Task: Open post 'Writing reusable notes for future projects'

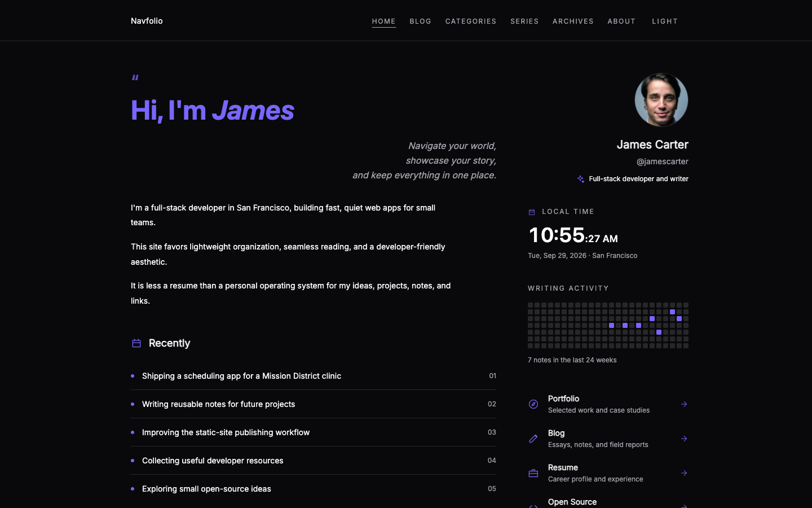Action: click(x=314, y=404)
